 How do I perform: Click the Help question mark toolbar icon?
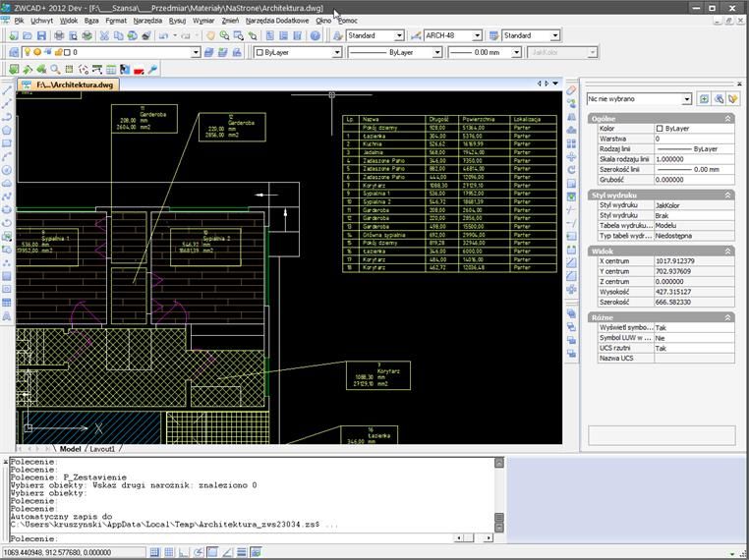[x=317, y=35]
